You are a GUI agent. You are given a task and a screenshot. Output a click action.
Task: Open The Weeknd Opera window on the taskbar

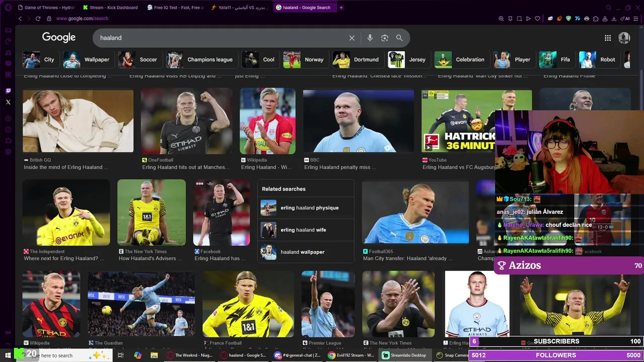[x=190, y=355]
